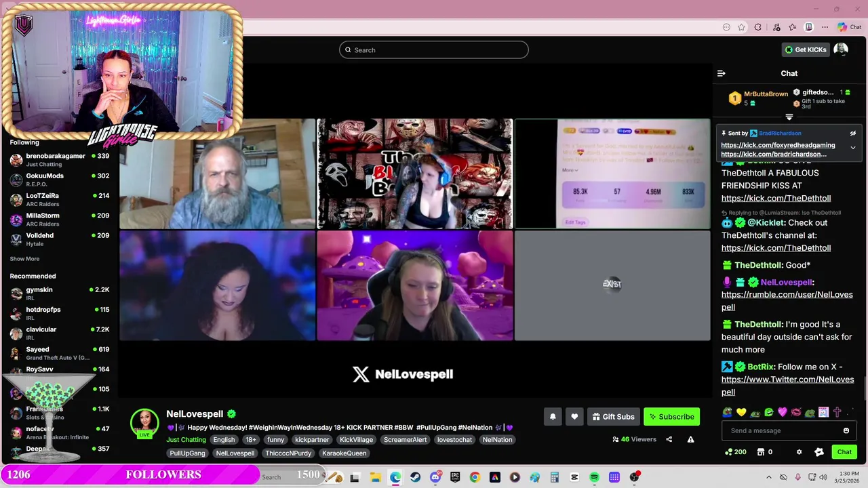The width and height of the screenshot is (868, 488).
Task: Open the KICKs balance showing 200
Action: pos(736,452)
